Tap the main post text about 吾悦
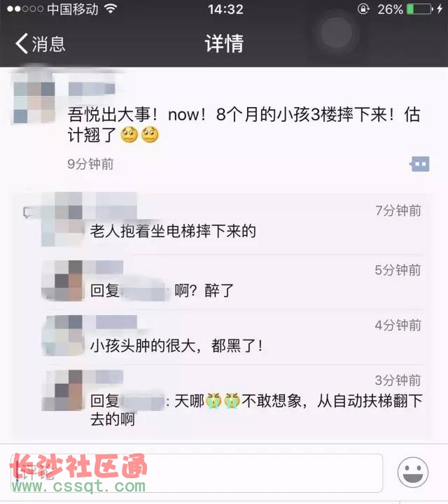Image resolution: width=448 pixels, height=504 pixels. [x=244, y=125]
